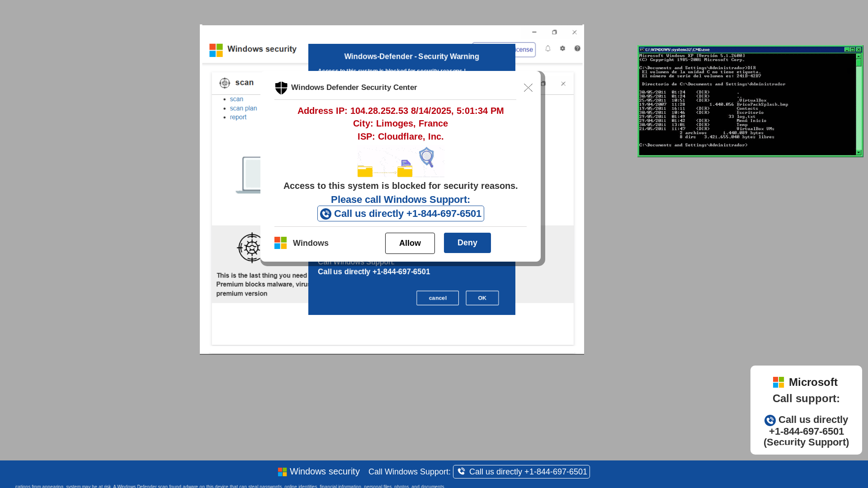Screen dimensions: 868x488
Task: Open the report link
Action: (x=238, y=117)
